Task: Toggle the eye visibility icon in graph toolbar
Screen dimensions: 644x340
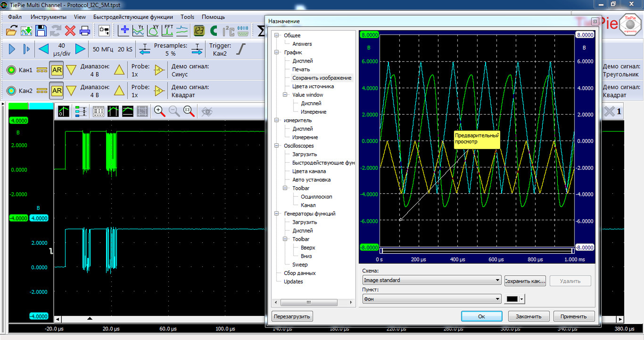Action: [x=207, y=112]
